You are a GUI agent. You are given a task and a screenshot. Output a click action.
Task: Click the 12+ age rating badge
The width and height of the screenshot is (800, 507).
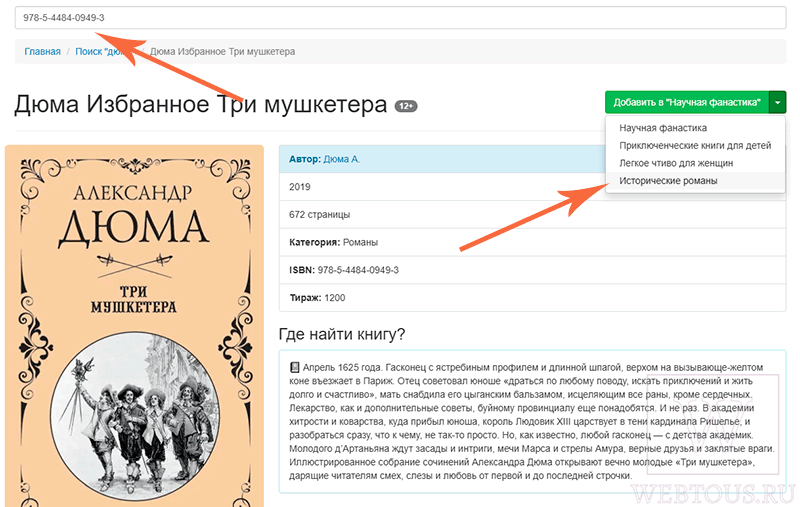[x=406, y=106]
